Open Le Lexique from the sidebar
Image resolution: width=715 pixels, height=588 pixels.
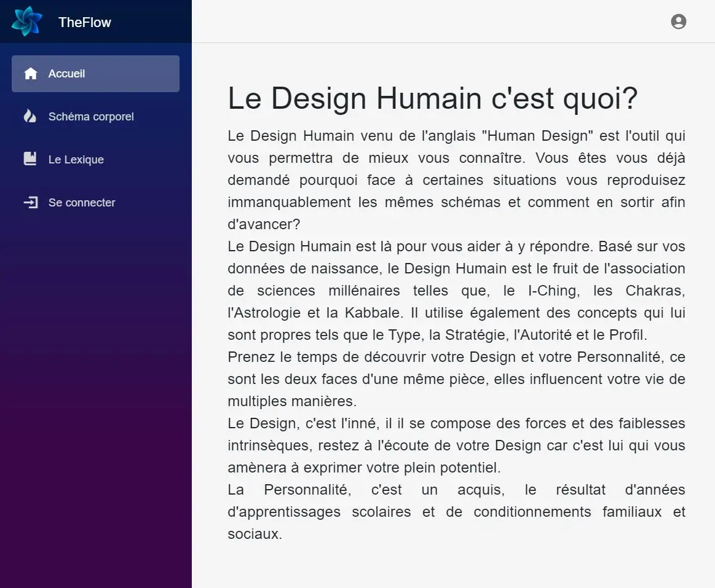[76, 160]
